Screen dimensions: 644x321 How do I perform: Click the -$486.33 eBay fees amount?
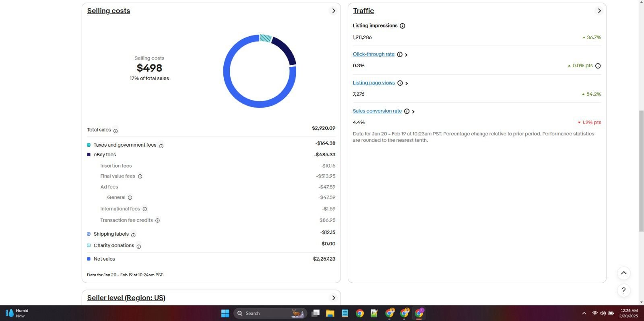click(x=325, y=155)
